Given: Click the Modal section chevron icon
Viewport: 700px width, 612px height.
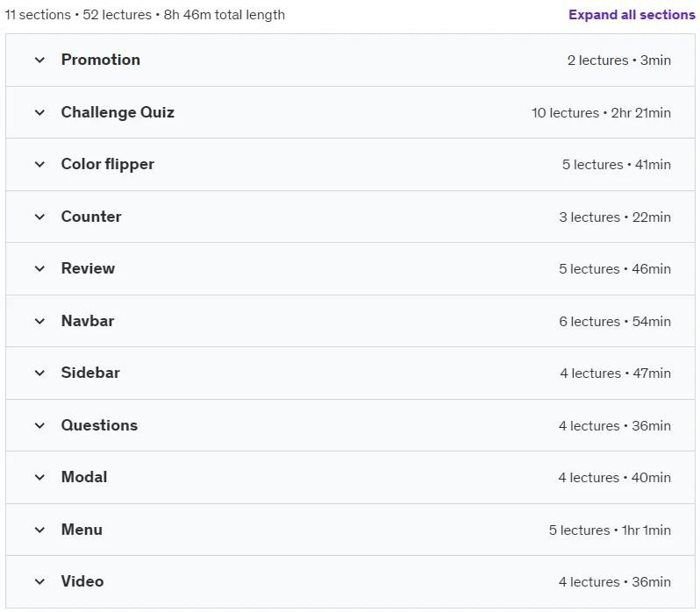Looking at the screenshot, I should 39,477.
